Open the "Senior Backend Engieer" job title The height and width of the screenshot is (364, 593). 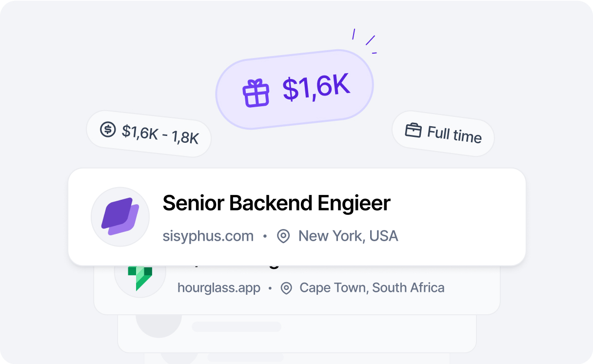point(277,203)
